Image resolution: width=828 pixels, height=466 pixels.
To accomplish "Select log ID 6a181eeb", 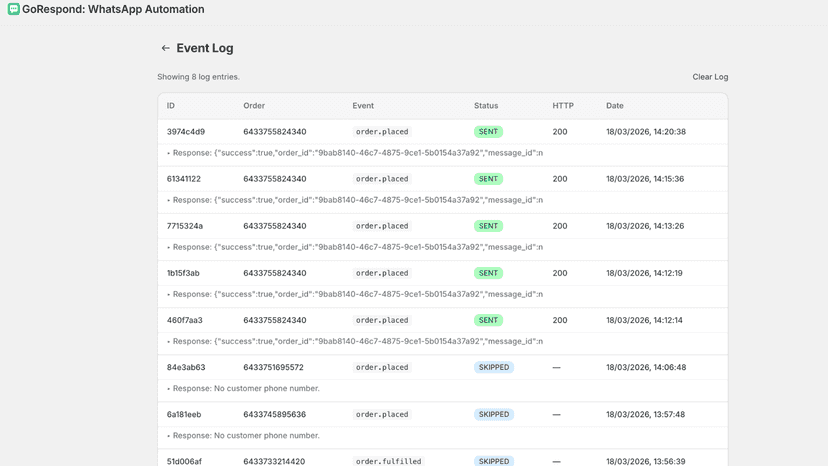I will pos(184,414).
